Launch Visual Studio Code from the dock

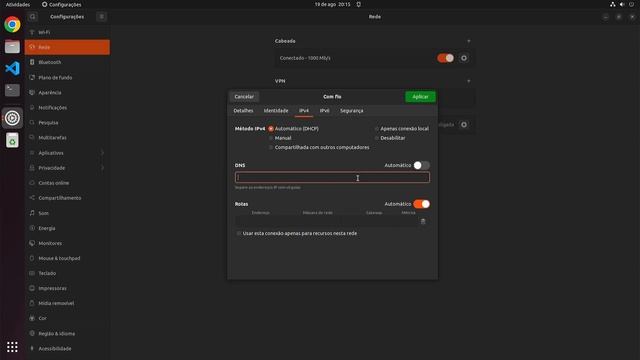pos(12,68)
